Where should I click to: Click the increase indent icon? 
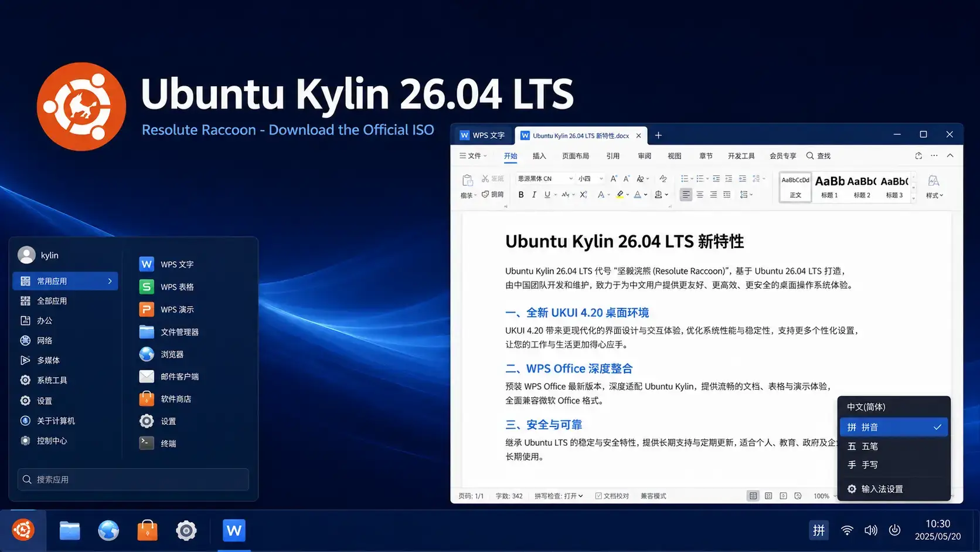point(729,178)
